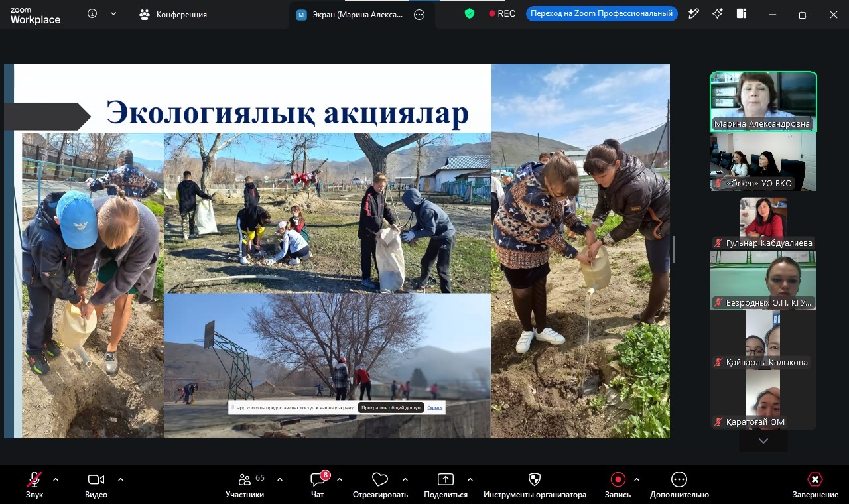Viewport: 849px width, 504px height.
Task: Open the Чат chat panel
Action: point(318,485)
